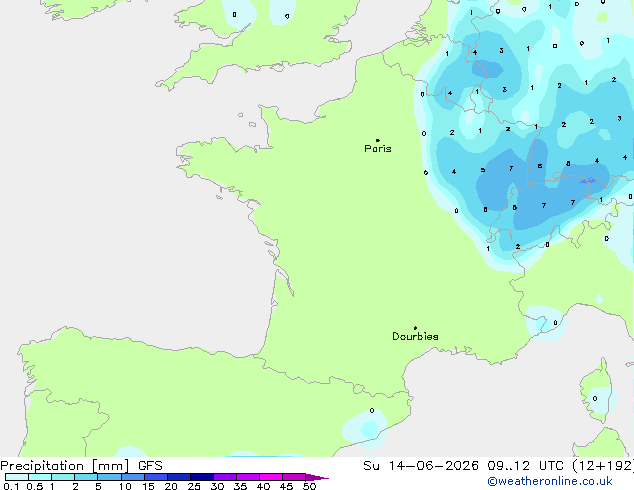Click the legend label '50'
The image size is (634, 490).
tap(309, 486)
